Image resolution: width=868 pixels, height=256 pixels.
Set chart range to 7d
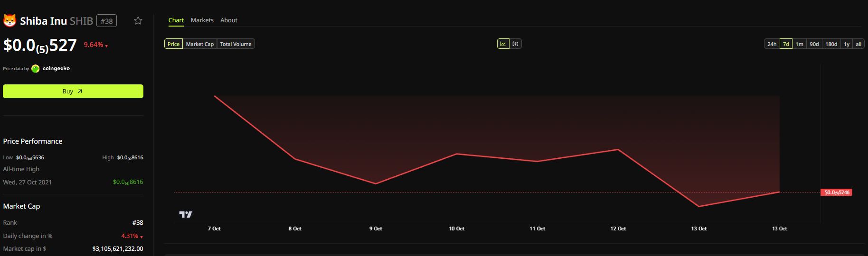[x=786, y=44]
